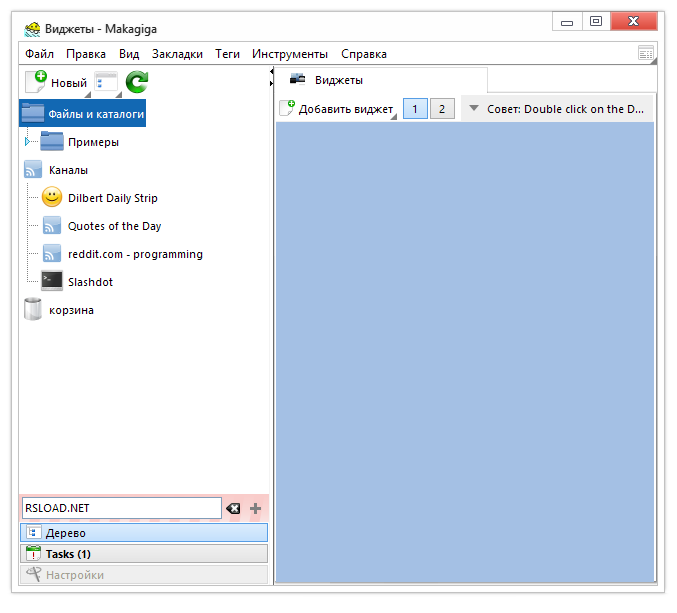Select Quotes of the Day feed
Screen dimensions: 677x613
(114, 226)
